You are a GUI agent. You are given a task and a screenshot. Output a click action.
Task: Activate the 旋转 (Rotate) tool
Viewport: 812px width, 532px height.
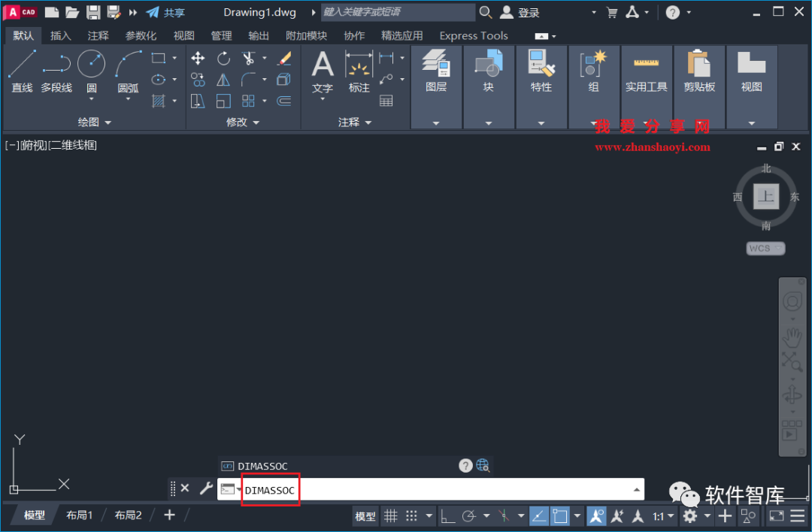pos(223,58)
